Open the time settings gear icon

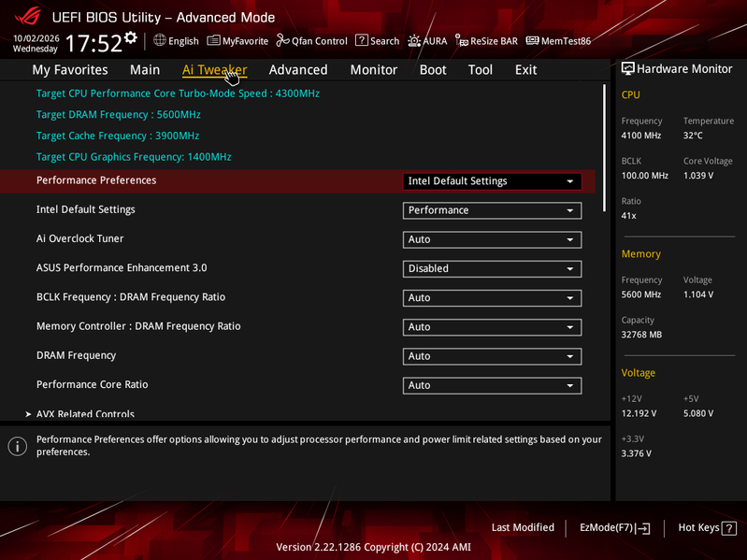click(131, 37)
